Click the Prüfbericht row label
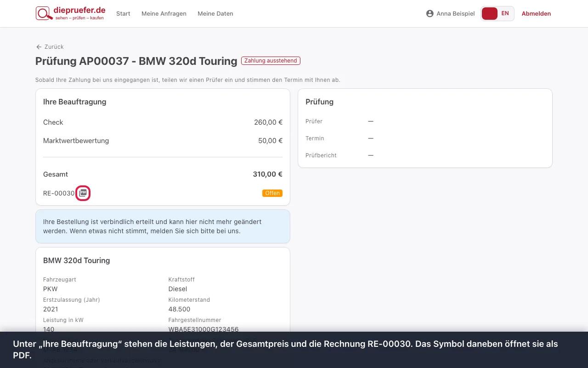 (x=321, y=155)
